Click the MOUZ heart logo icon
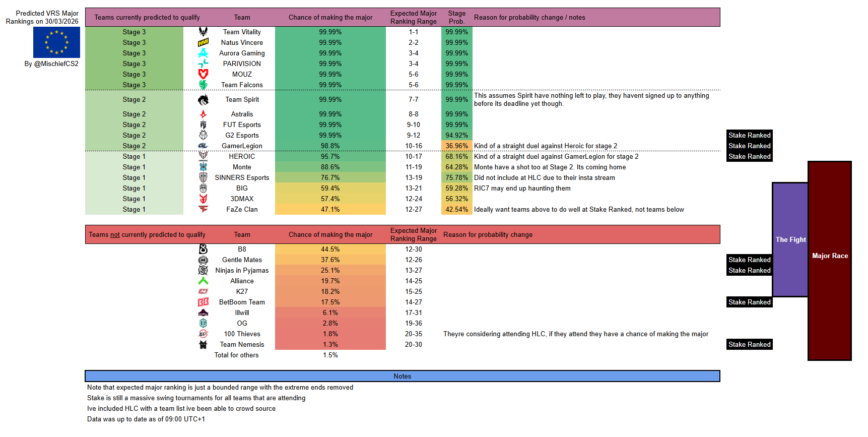 [203, 74]
